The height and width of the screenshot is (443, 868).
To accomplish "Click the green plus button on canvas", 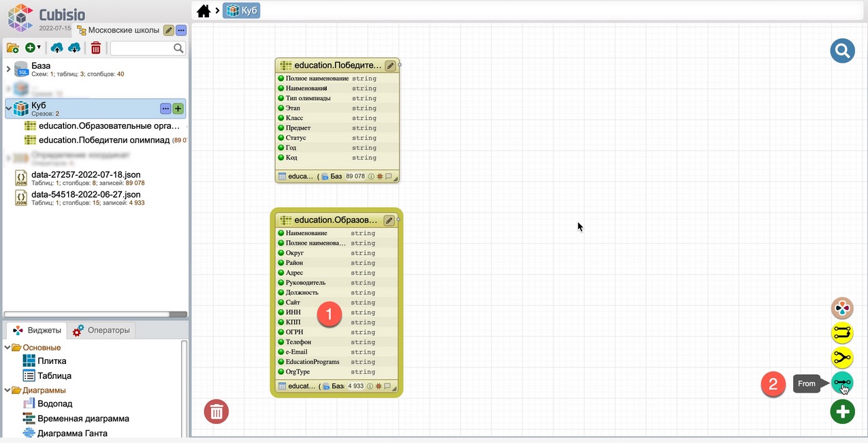I will click(x=842, y=412).
